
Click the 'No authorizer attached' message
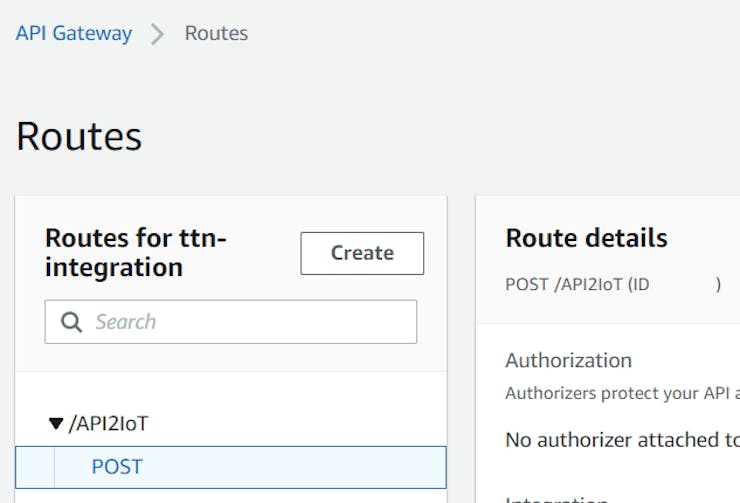tap(622, 438)
